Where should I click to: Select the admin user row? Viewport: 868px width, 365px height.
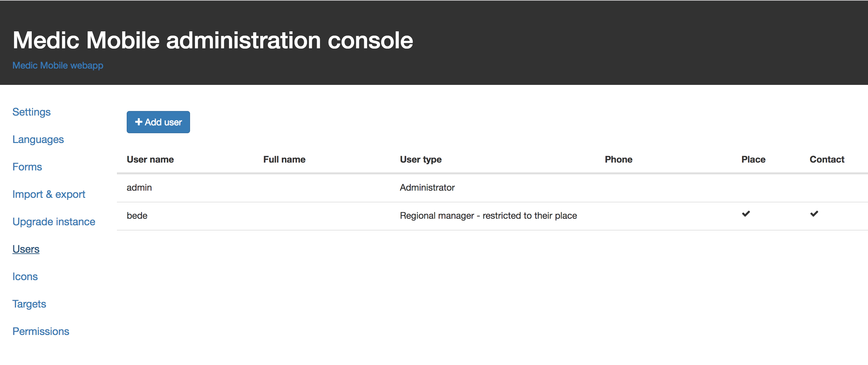(492, 188)
